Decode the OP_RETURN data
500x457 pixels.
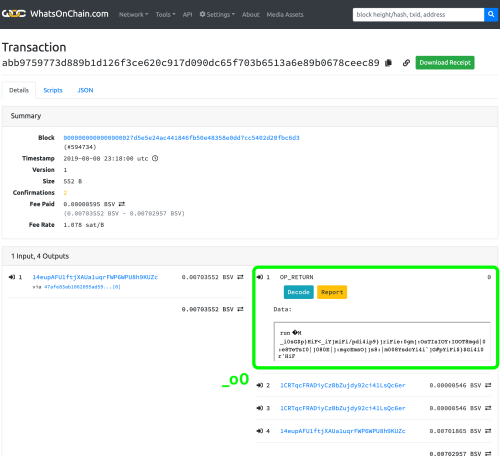click(299, 292)
